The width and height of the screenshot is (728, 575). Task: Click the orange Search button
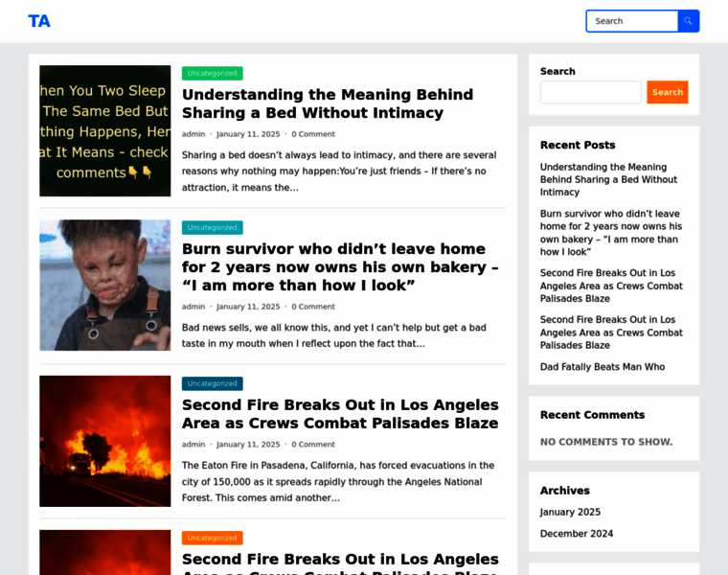tap(668, 92)
